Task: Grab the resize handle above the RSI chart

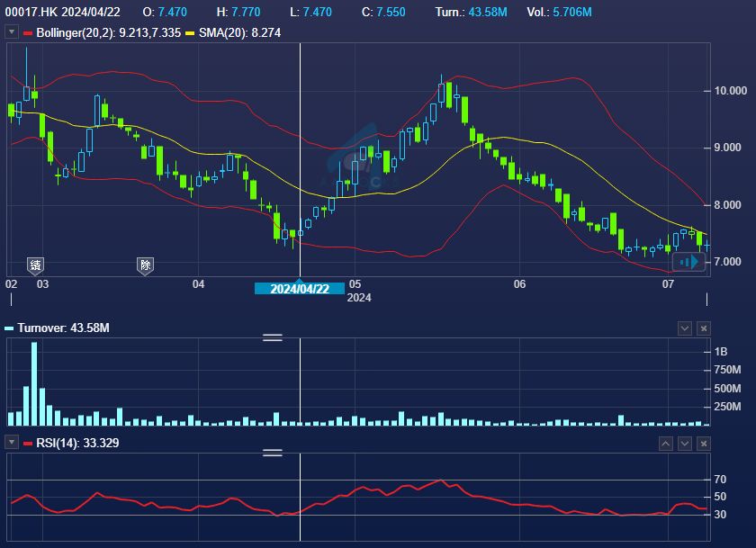Action: 272,453
